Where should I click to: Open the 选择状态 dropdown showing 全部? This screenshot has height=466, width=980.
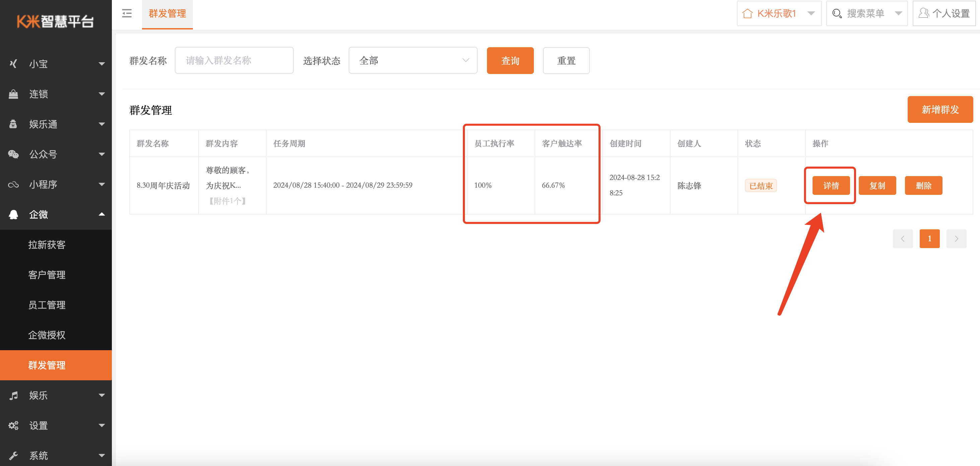click(x=413, y=61)
